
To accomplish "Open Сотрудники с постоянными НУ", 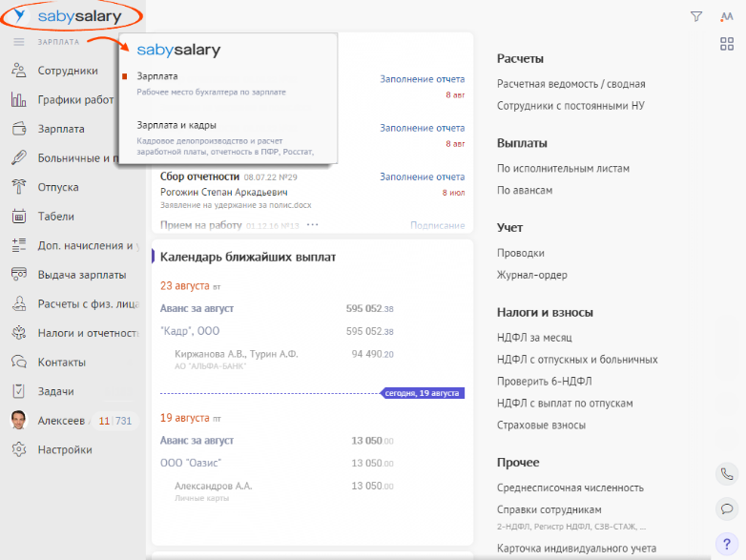I will point(570,106).
